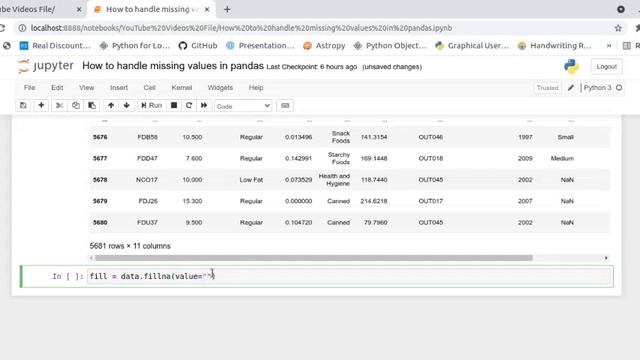Interrupt the kernel stop icon
640x360 pixels.
pyautogui.click(x=174, y=106)
